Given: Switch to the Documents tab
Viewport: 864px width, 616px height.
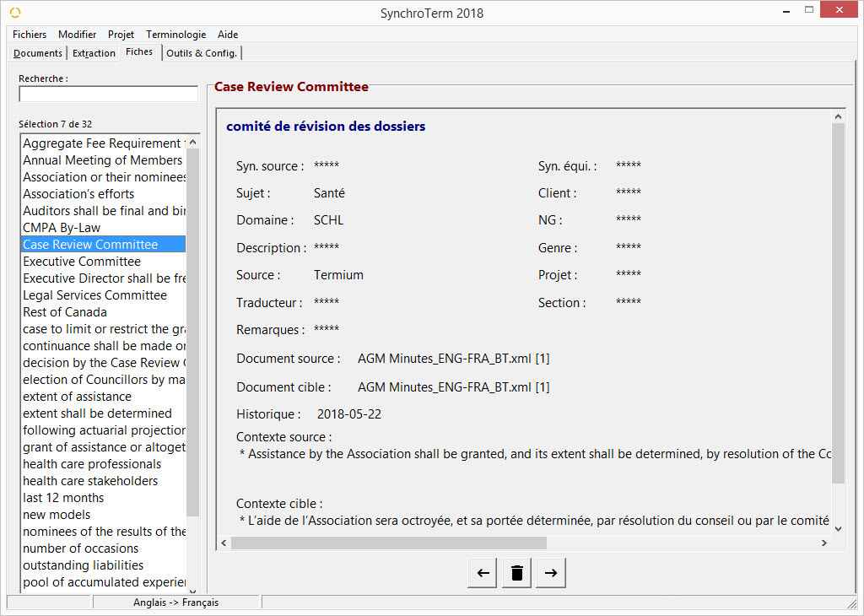Looking at the screenshot, I should (38, 53).
